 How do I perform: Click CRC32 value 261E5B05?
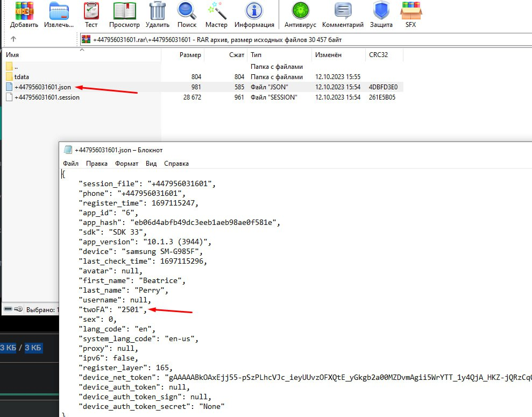[x=382, y=97]
